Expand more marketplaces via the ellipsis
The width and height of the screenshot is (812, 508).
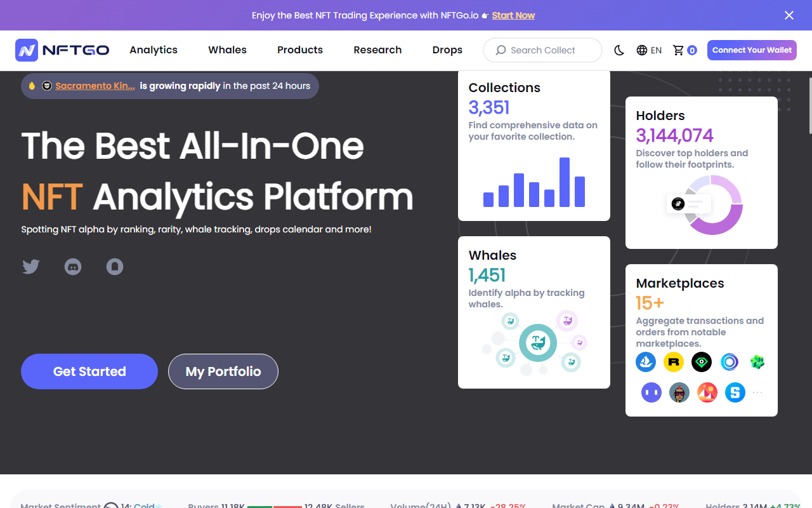[x=757, y=392]
